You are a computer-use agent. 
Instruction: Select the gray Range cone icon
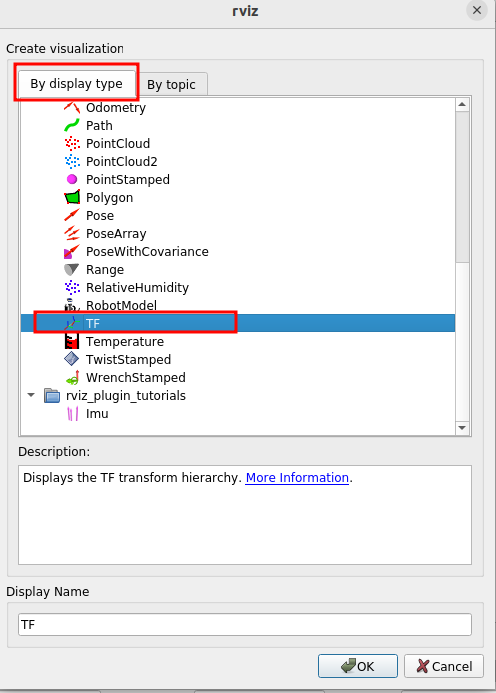click(72, 270)
